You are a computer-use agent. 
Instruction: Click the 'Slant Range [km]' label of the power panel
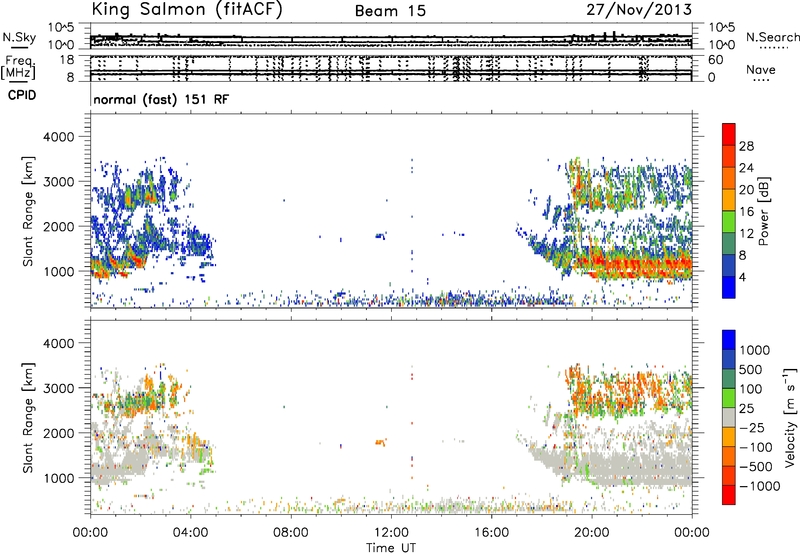click(x=28, y=211)
